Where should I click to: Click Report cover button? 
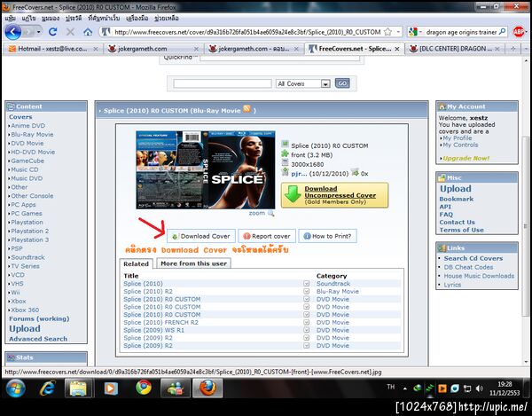pos(267,236)
